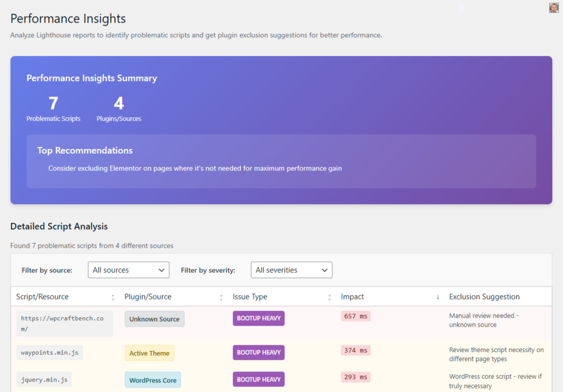
Task: Click the 657 ms impact value
Action: (356, 316)
